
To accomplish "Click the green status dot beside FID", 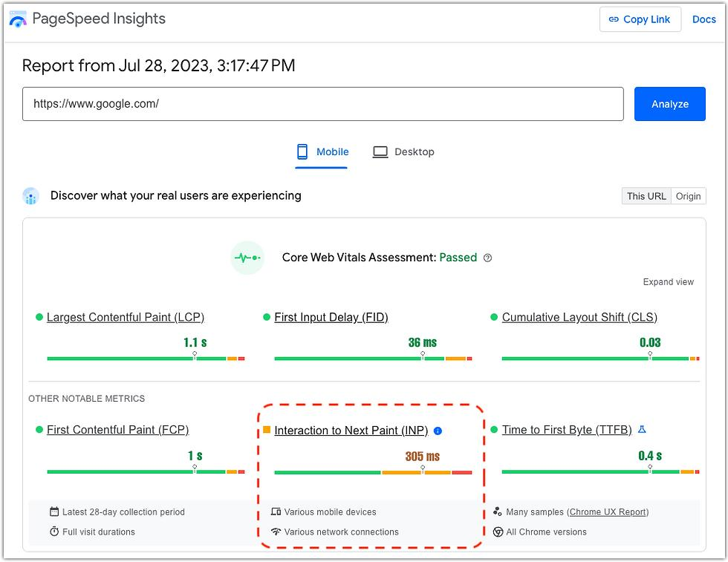I will [x=267, y=317].
